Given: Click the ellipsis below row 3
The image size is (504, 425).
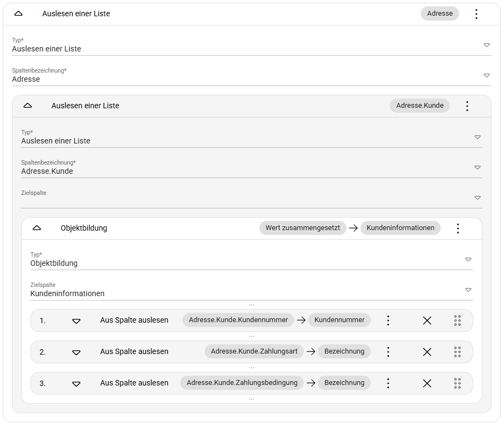Looking at the screenshot, I should (x=252, y=399).
